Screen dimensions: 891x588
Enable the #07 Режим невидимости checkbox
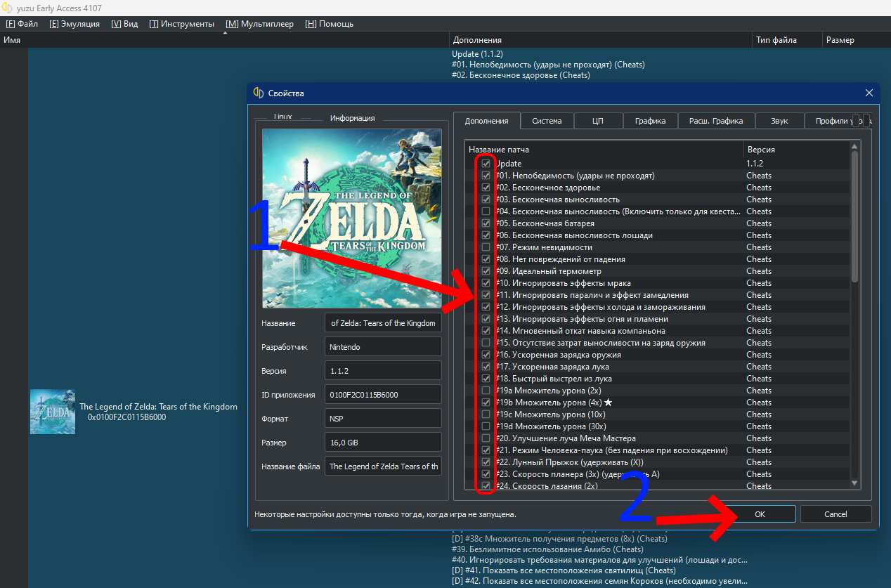[486, 247]
